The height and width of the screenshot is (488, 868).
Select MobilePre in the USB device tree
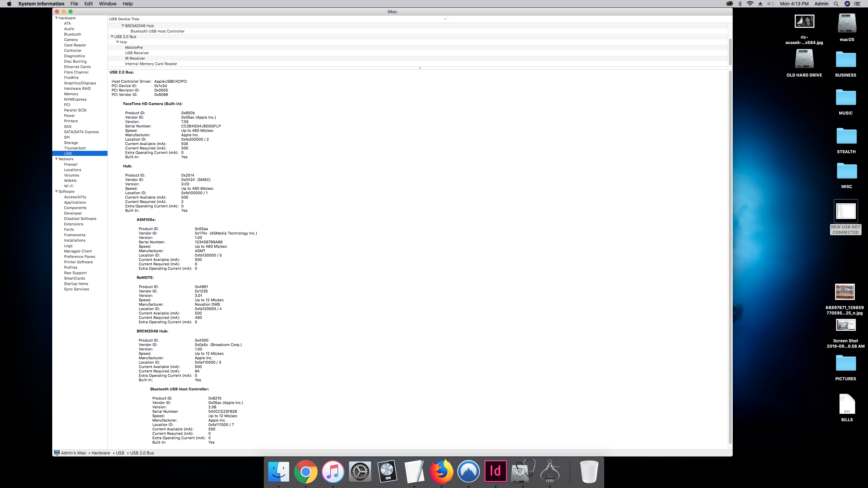coord(134,47)
